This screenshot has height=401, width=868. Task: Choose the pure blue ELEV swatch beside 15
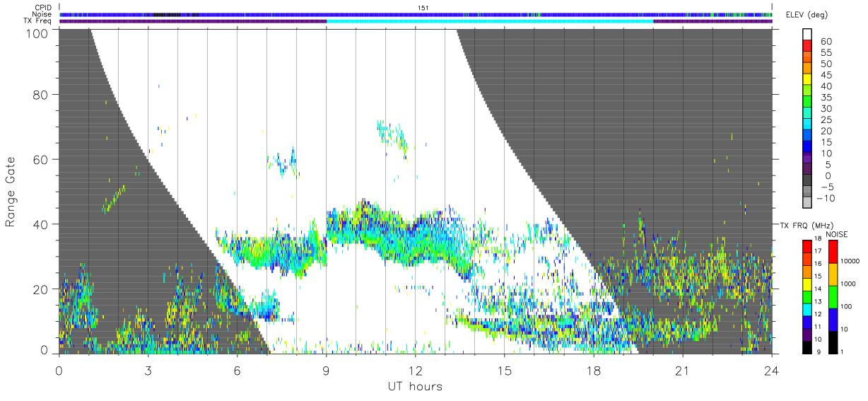(808, 146)
